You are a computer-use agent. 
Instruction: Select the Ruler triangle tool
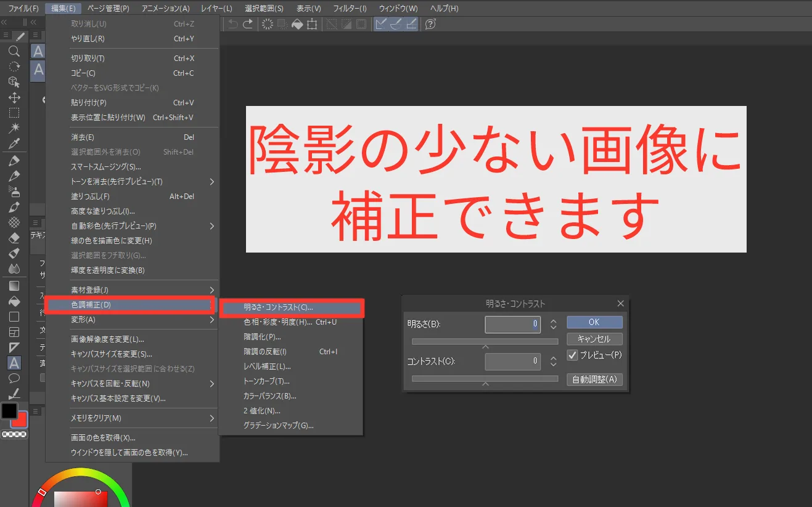click(x=14, y=348)
